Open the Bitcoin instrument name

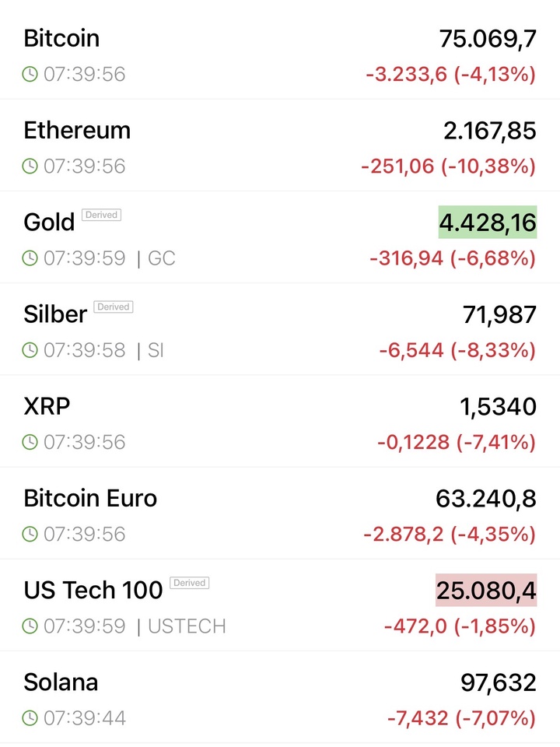pyautogui.click(x=61, y=38)
